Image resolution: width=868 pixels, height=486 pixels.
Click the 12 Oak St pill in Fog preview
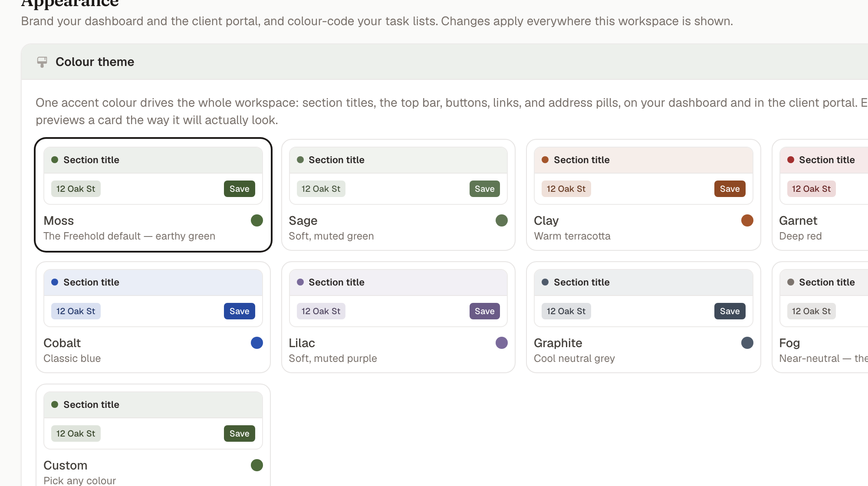812,311
